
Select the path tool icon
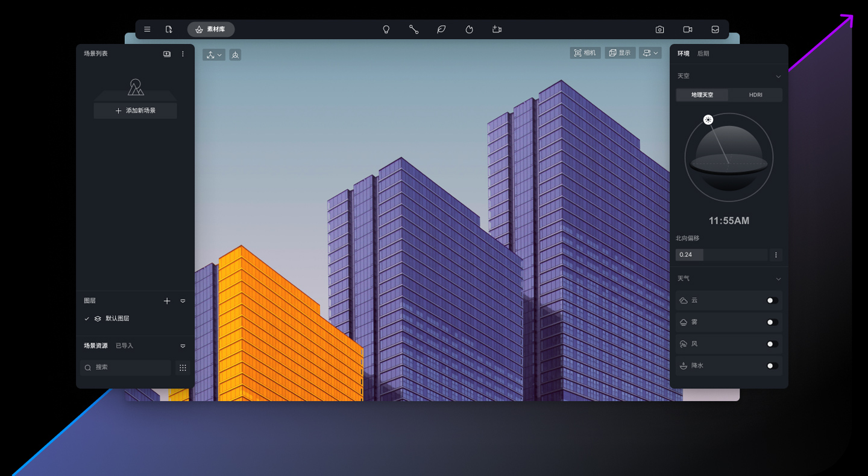pyautogui.click(x=414, y=30)
